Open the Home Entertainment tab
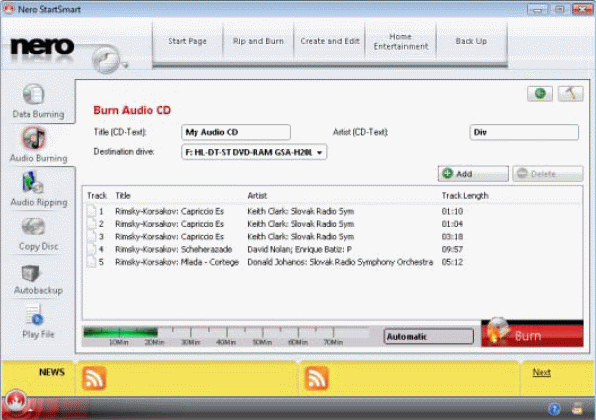The height and width of the screenshot is (420, 596). (401, 41)
